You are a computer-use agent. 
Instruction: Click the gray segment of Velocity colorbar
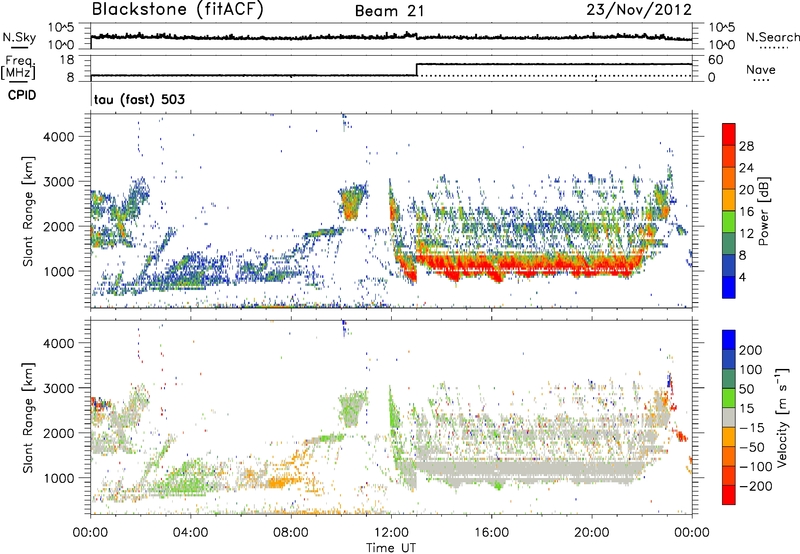pyautogui.click(x=729, y=418)
